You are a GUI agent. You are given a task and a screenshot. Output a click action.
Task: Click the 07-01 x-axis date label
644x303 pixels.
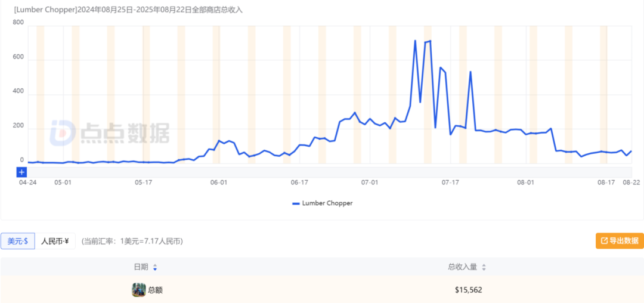(369, 182)
